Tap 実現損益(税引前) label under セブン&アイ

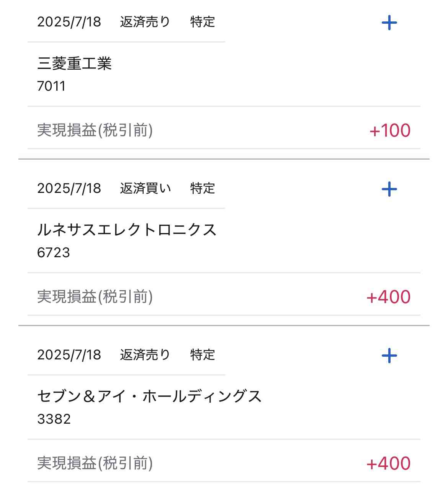tap(95, 463)
